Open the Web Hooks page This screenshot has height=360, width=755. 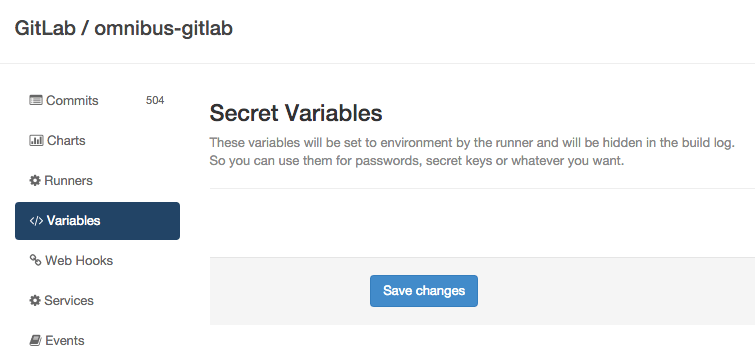pyautogui.click(x=97, y=260)
